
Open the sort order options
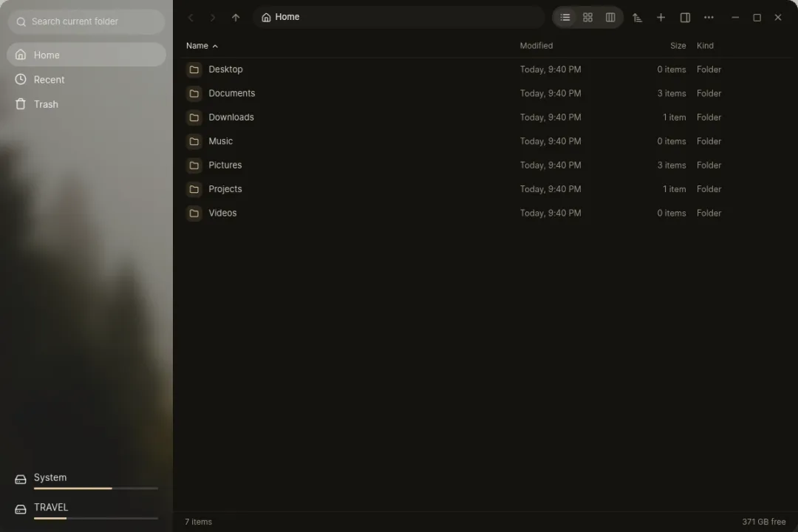(x=637, y=18)
